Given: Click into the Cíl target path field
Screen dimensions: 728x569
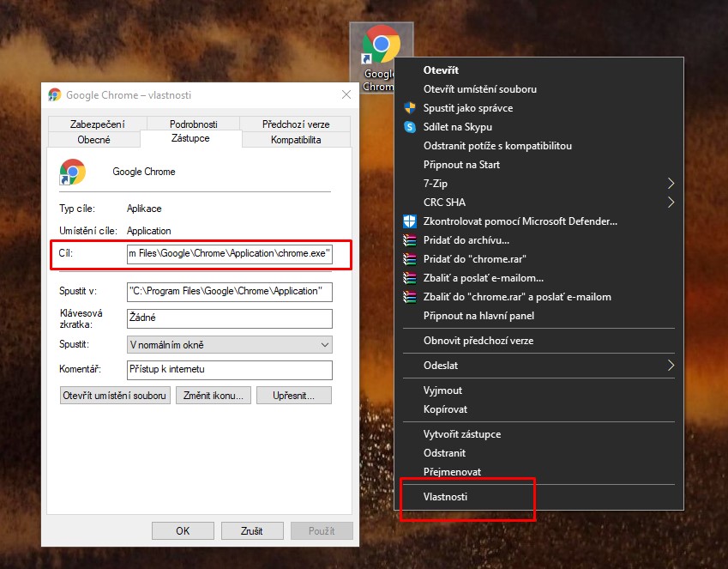Looking at the screenshot, I should pos(228,254).
